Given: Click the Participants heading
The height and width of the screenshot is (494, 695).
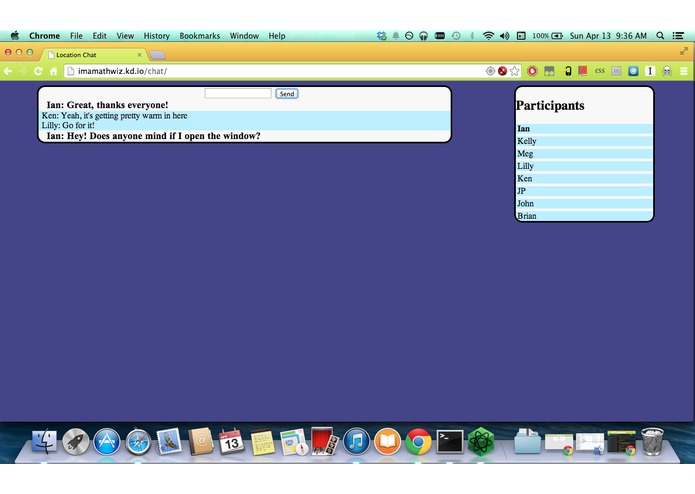Looking at the screenshot, I should click(550, 105).
